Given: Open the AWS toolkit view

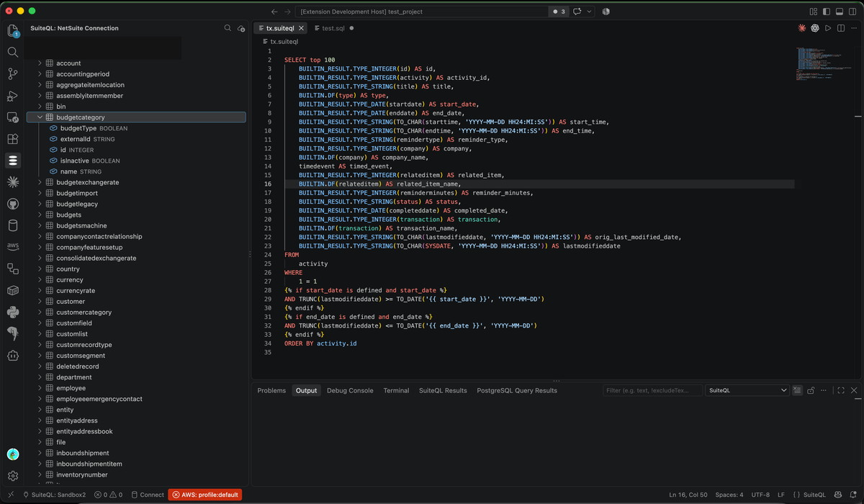Looking at the screenshot, I should [x=12, y=246].
